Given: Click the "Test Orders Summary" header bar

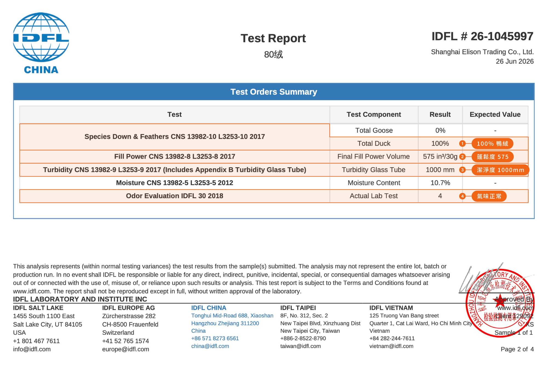Looking at the screenshot, I should (274, 92).
